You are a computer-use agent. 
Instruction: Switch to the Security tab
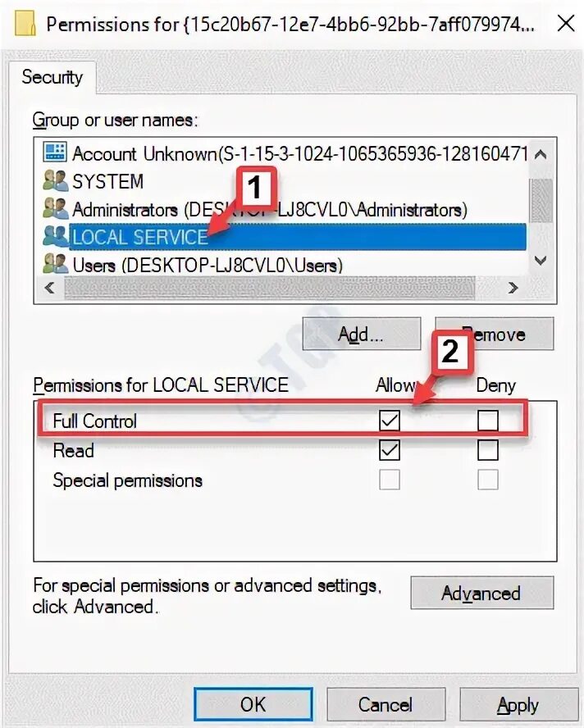[x=52, y=77]
